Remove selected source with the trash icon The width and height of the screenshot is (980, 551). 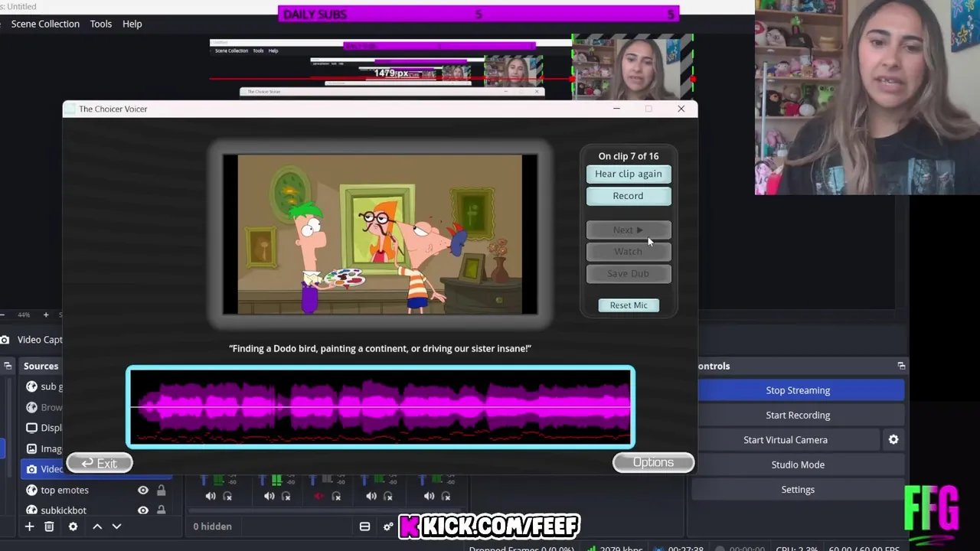tap(49, 527)
